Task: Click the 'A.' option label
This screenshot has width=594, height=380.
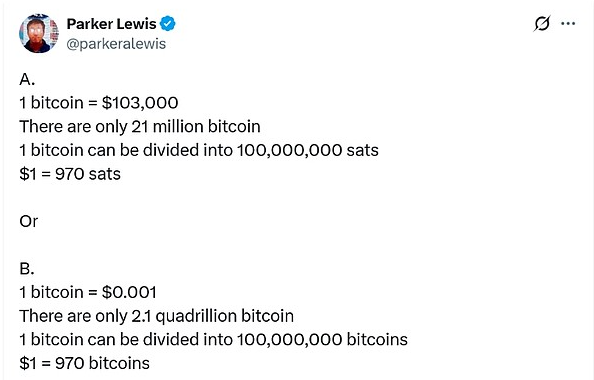Action: click(27, 79)
